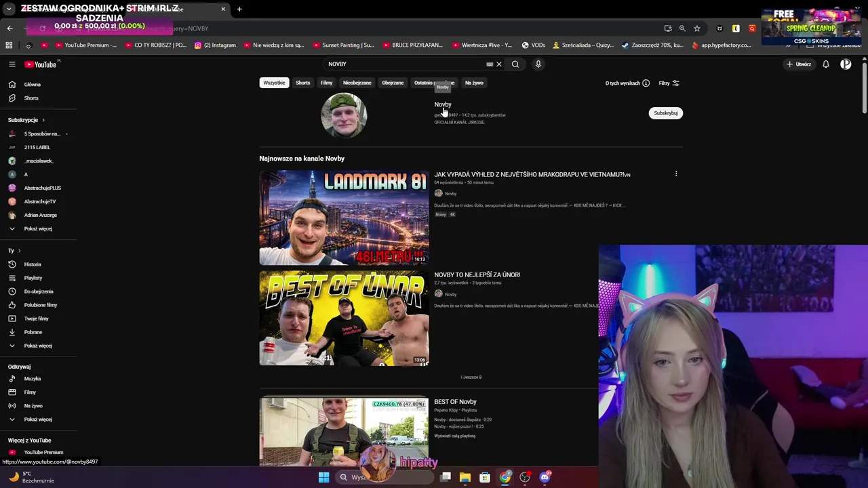Open the Chrome tab search dropdown arrow
The image size is (868, 488).
9,9
